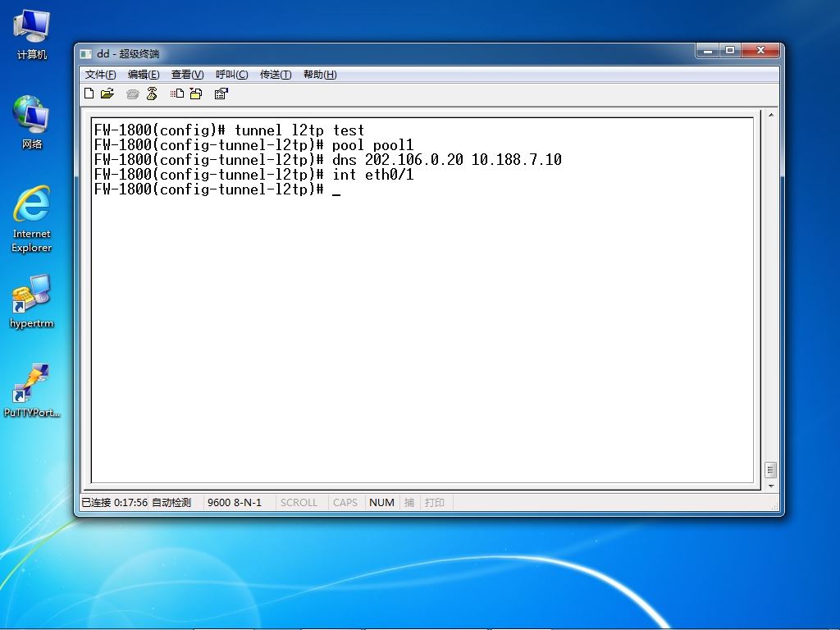Open the 呼叫(C) menu
This screenshot has width=840, height=630.
click(232, 75)
